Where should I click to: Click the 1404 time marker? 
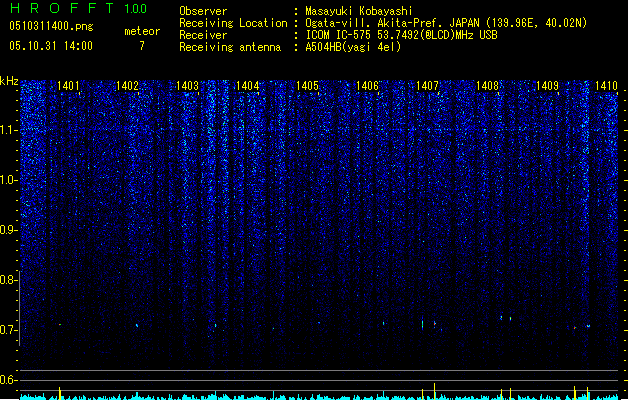coord(248,86)
